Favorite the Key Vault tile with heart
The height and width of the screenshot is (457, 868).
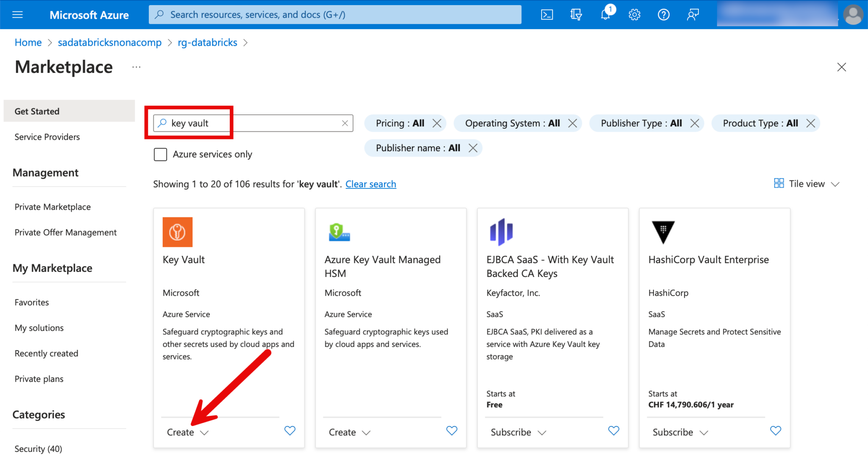pos(290,431)
